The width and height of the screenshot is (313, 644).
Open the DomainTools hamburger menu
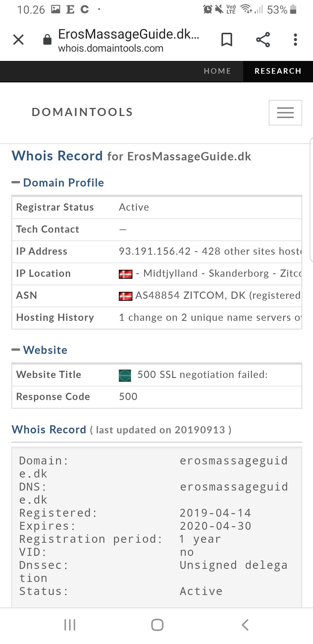click(x=285, y=113)
